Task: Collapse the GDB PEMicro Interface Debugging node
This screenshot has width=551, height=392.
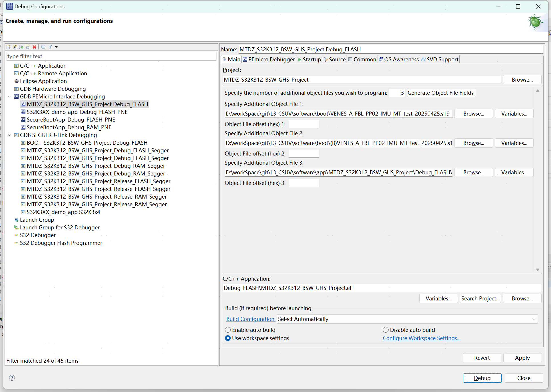Action: 9,96
